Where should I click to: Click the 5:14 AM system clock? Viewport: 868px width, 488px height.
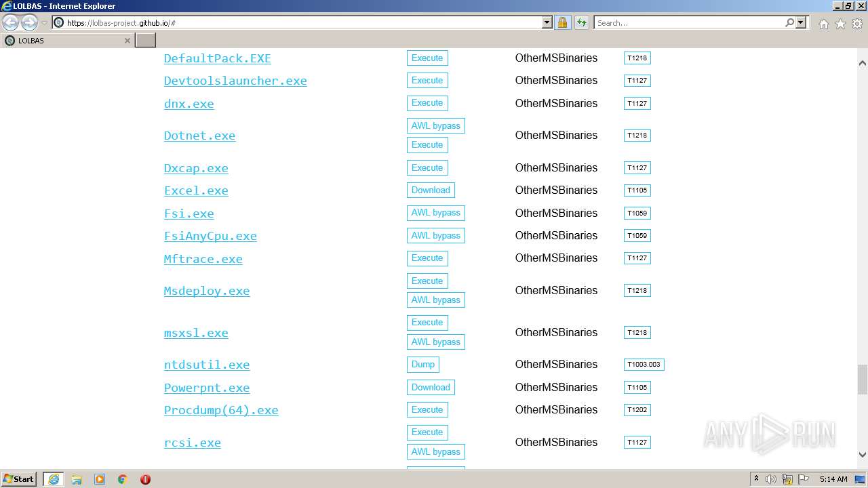point(833,479)
